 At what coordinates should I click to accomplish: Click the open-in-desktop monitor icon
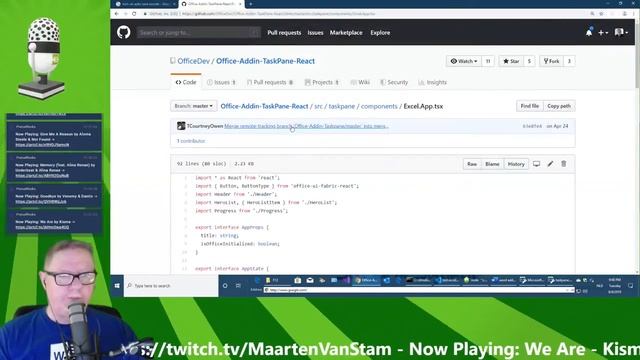point(536,164)
